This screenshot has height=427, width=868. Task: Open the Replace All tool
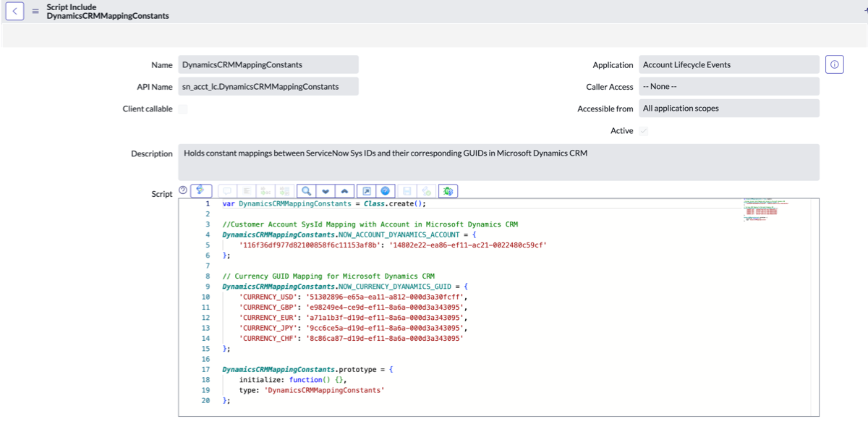[284, 191]
